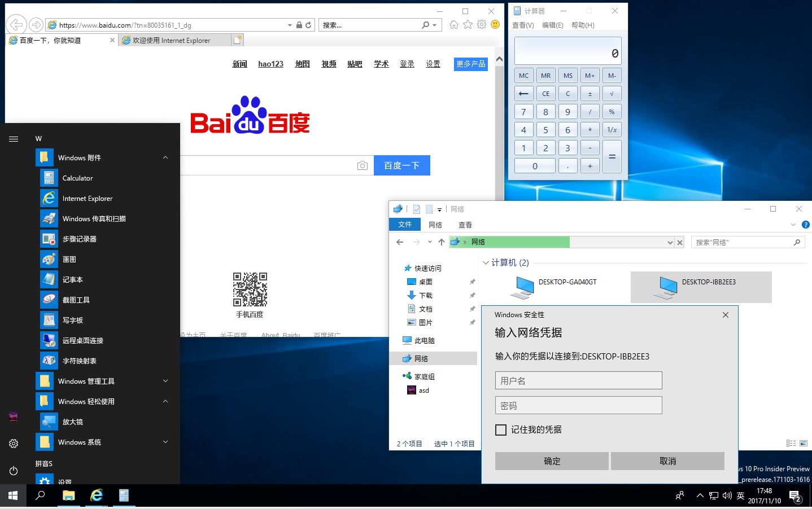The height and width of the screenshot is (509, 812).
Task: Click 确定 in the credentials dialog
Action: tap(552, 461)
